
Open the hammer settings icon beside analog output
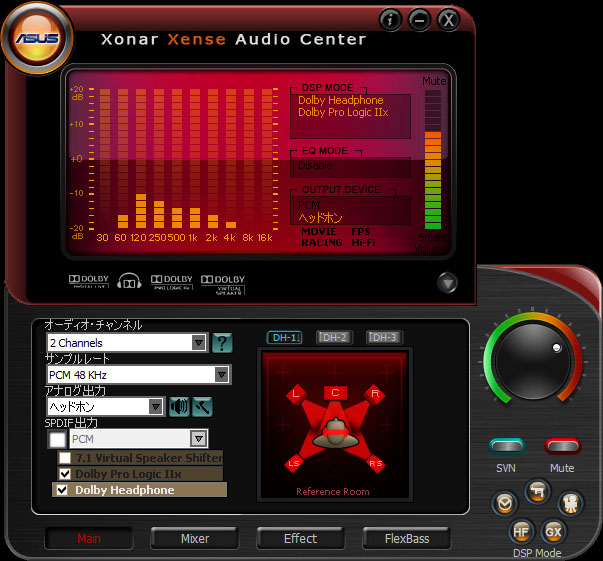202,407
